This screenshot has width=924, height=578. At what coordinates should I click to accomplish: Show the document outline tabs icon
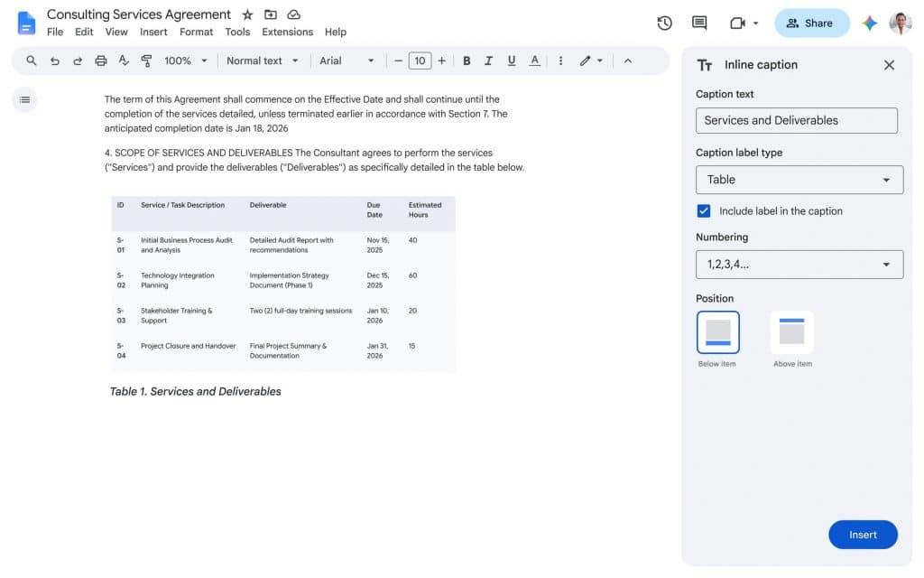pyautogui.click(x=24, y=99)
